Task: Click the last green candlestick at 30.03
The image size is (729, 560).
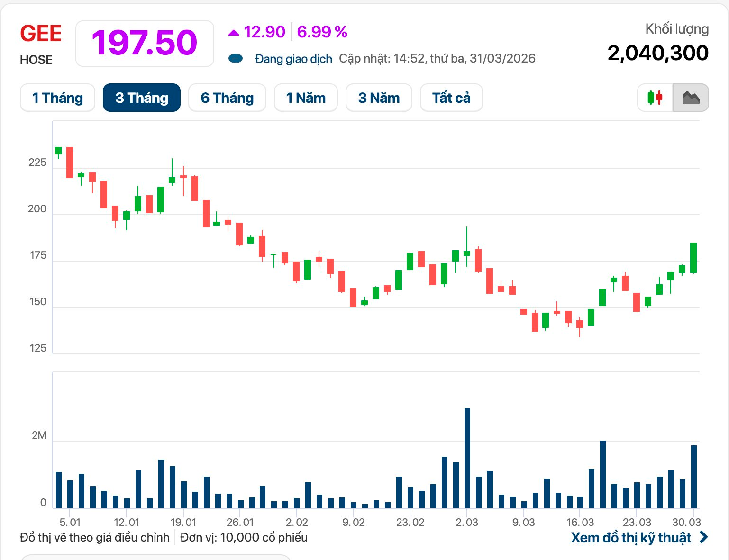Action: click(x=693, y=258)
